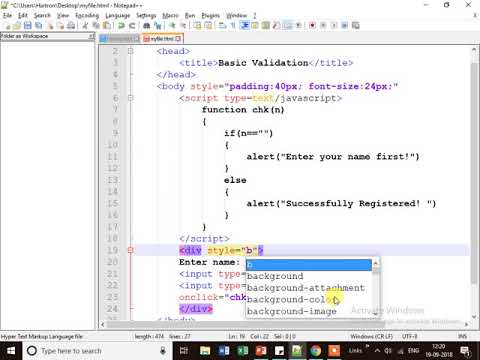Screen dimensions: 480x360
Task: Click the Copy toolbar icon
Action: (x=96, y=25)
